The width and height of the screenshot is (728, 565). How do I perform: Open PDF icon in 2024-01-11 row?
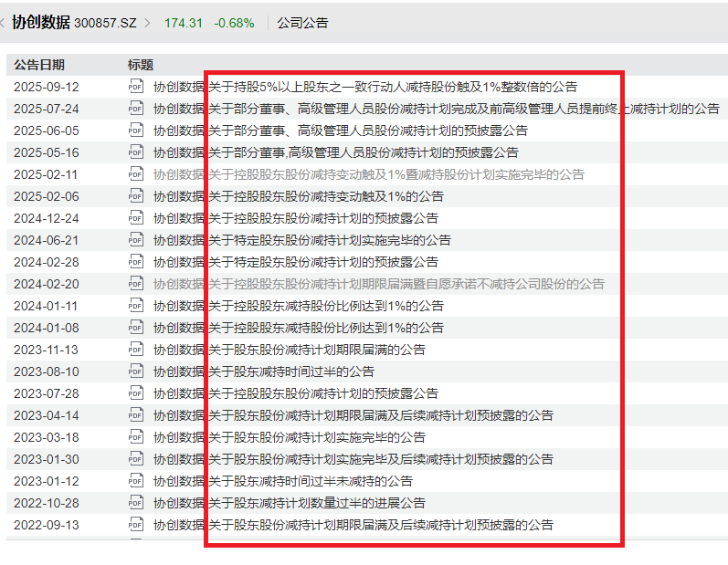pos(136,305)
